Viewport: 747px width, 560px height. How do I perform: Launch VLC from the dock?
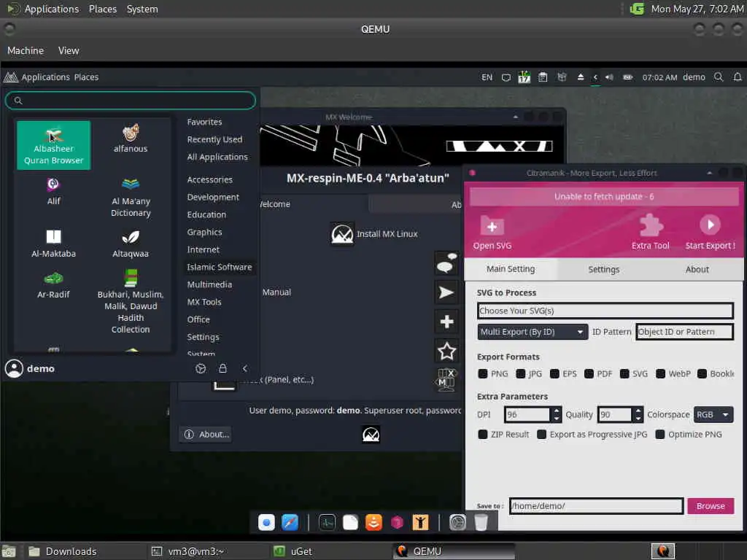373,522
